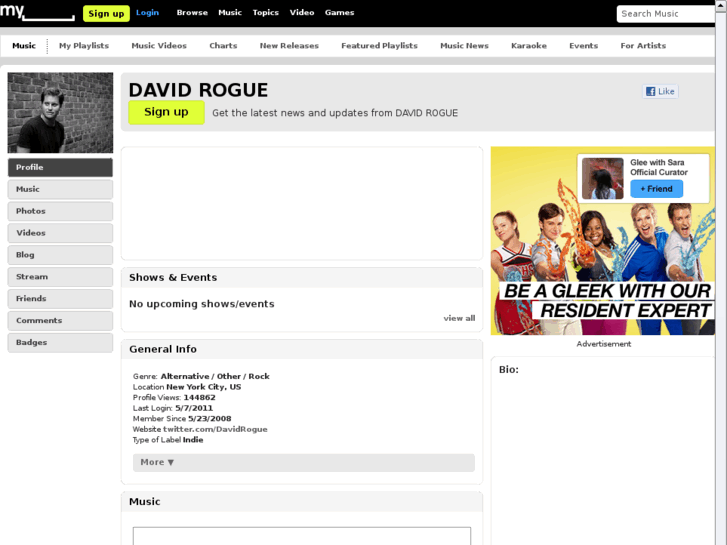Click the Myspace logo
The width and height of the screenshot is (727, 545).
[37, 12]
